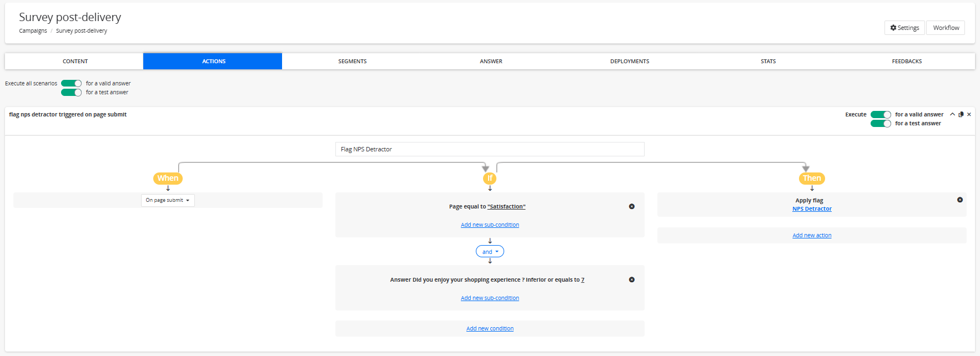Toggle scenario Execute for a test answer
The height and width of the screenshot is (356, 980).
coord(881,123)
